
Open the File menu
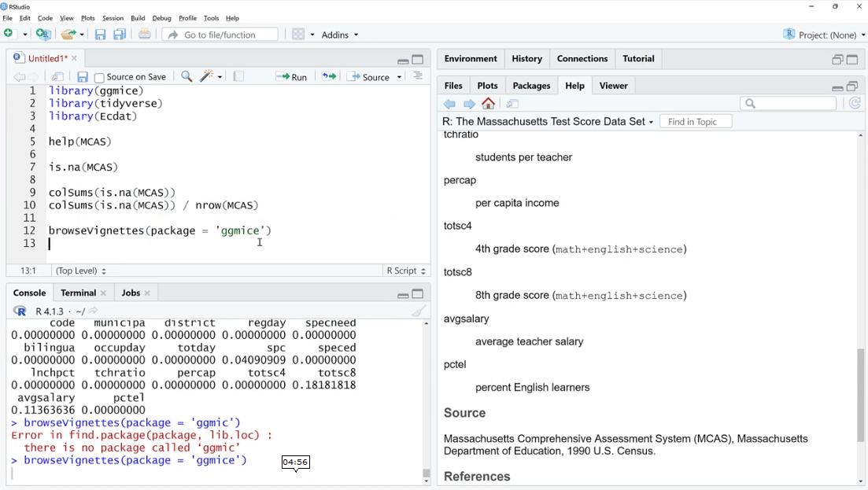[7, 18]
